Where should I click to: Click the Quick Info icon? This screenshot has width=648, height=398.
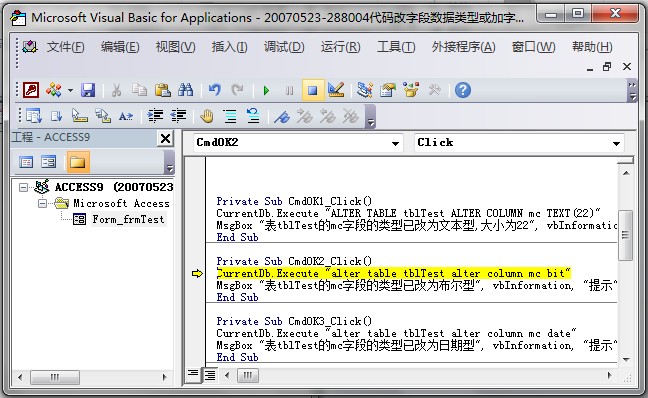80,116
